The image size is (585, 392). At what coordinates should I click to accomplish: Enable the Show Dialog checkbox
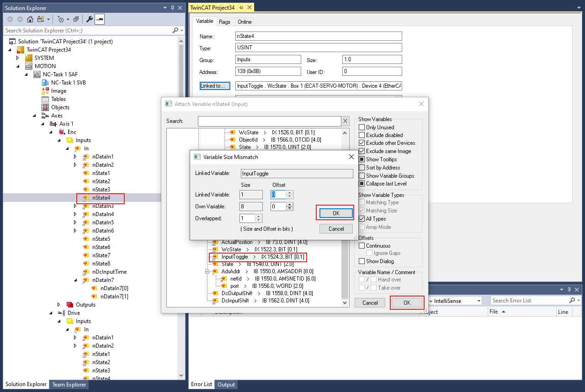coord(362,261)
